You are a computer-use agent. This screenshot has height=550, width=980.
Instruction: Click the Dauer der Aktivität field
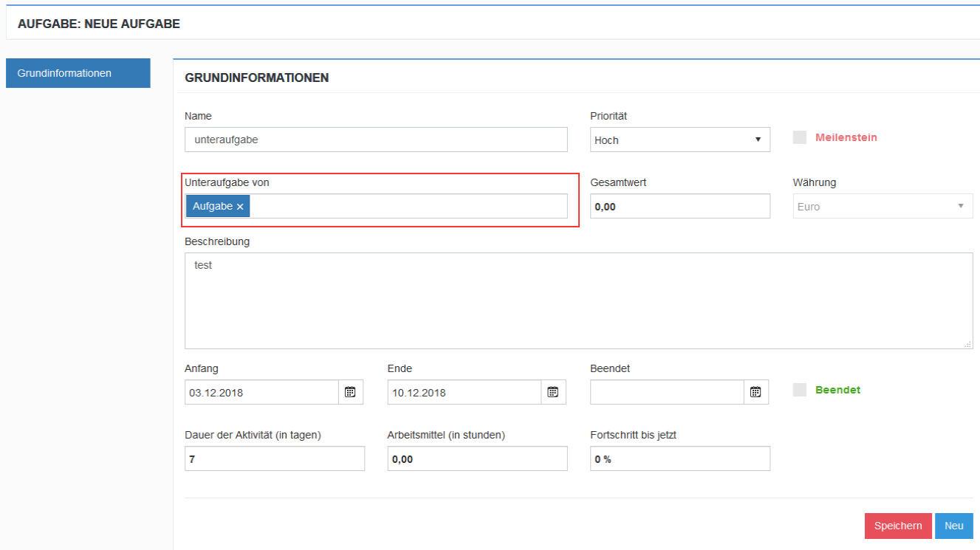pos(275,458)
